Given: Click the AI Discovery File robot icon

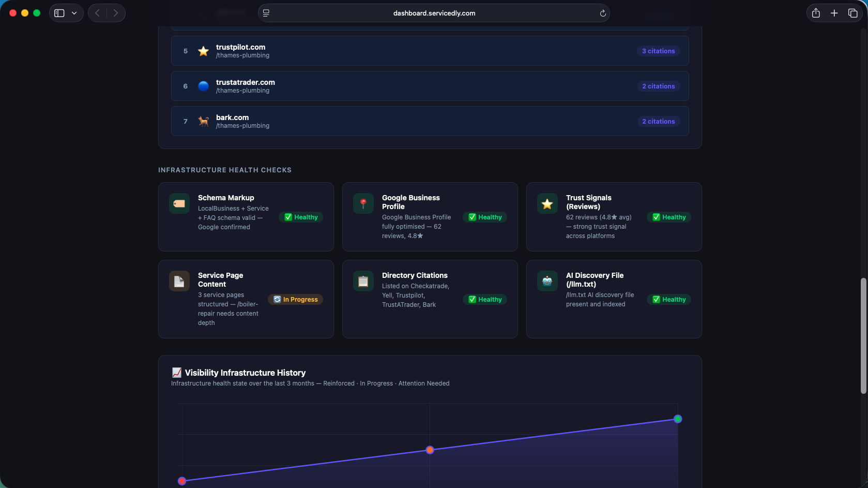Looking at the screenshot, I should 547,281.
